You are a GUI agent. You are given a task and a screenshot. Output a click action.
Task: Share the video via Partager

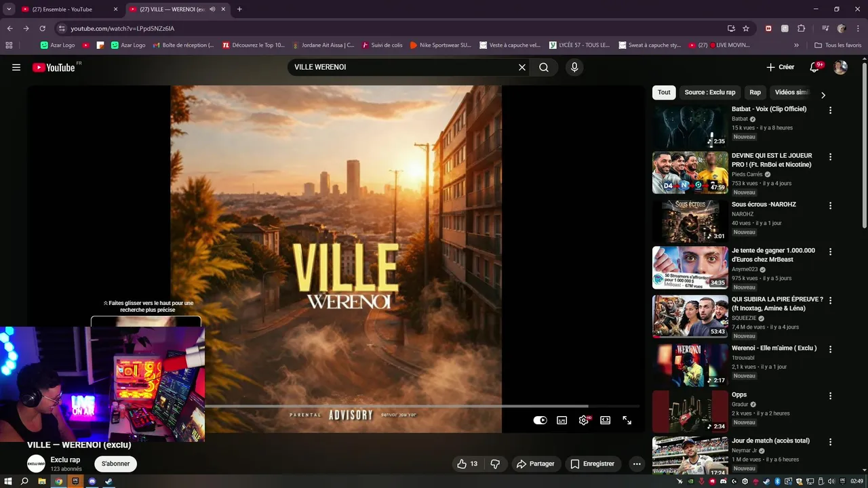click(536, 464)
